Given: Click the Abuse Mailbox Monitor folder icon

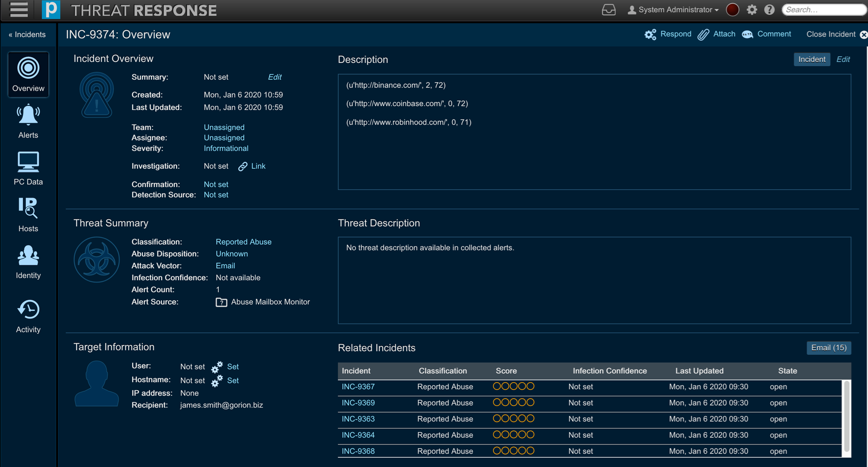Looking at the screenshot, I should click(x=221, y=302).
